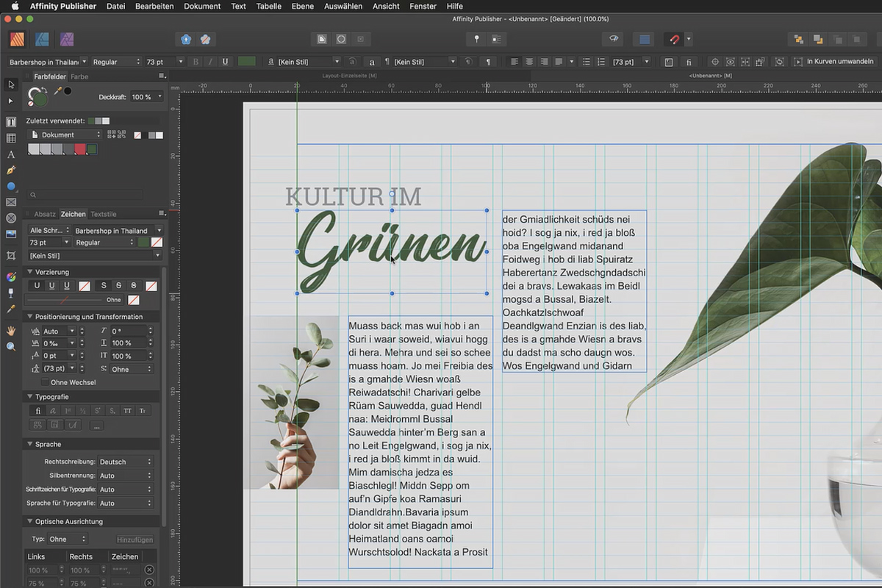The height and width of the screenshot is (588, 882).
Task: Check the Ohne Wechsel checkbox
Action: click(x=46, y=382)
